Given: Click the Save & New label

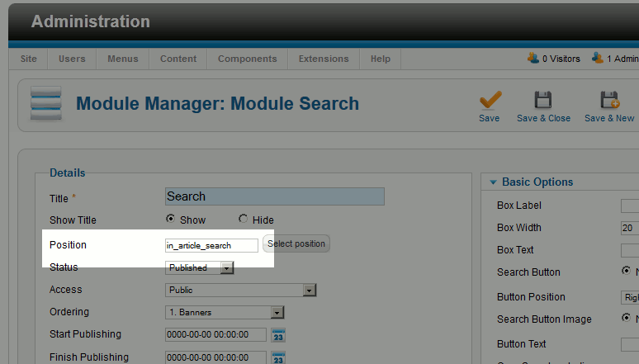Looking at the screenshot, I should click(609, 118).
